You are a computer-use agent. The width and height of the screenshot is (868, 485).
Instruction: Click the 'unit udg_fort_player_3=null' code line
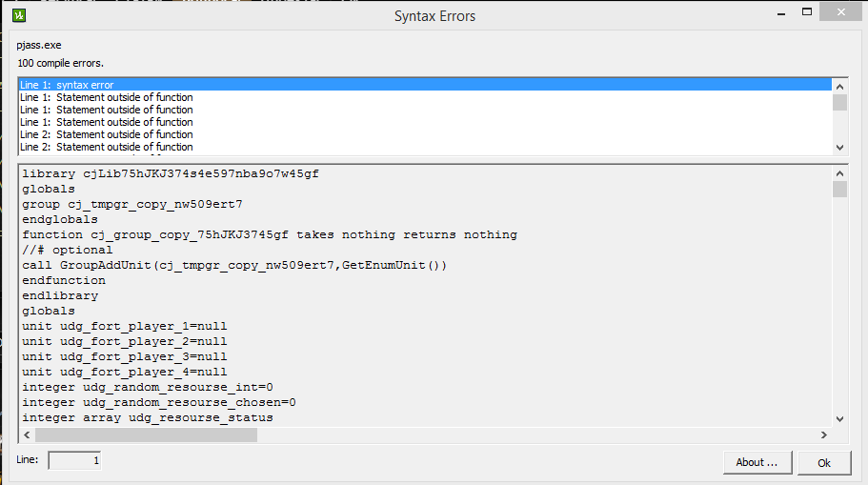(124, 356)
